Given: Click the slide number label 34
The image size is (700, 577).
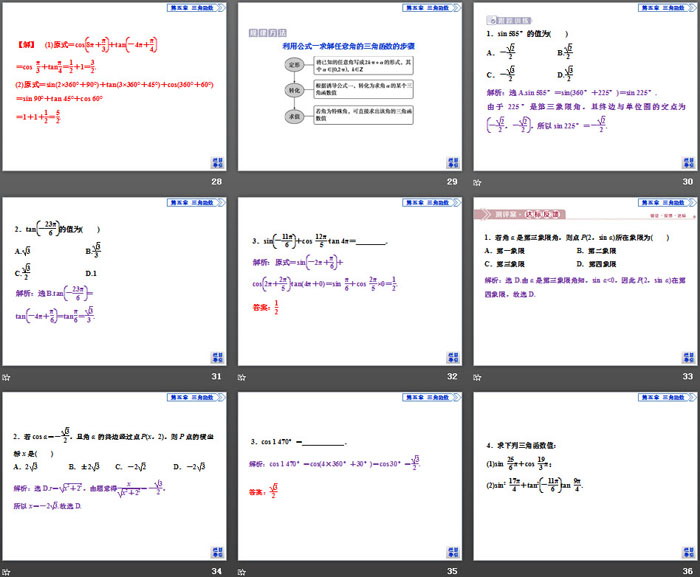Looking at the screenshot, I should [216, 571].
